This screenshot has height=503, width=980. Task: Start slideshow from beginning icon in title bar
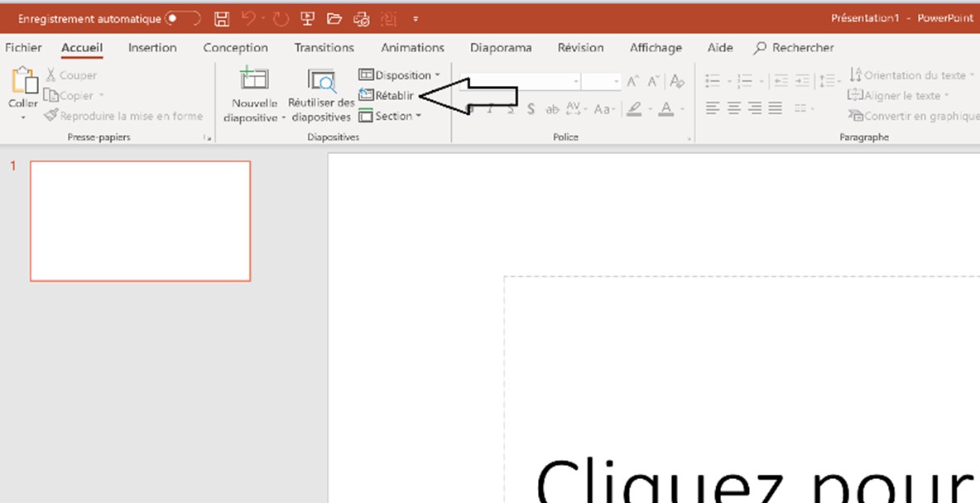tap(306, 17)
